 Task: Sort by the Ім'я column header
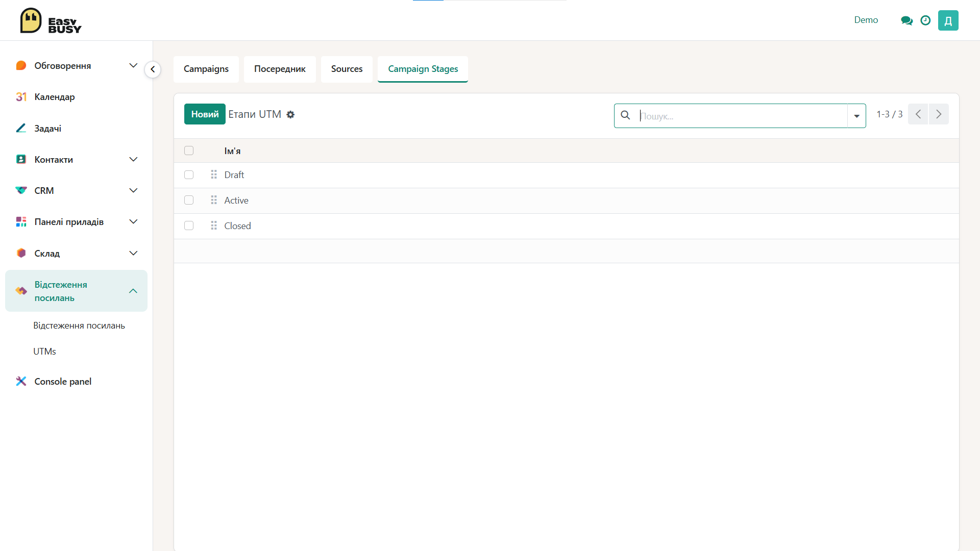(232, 151)
